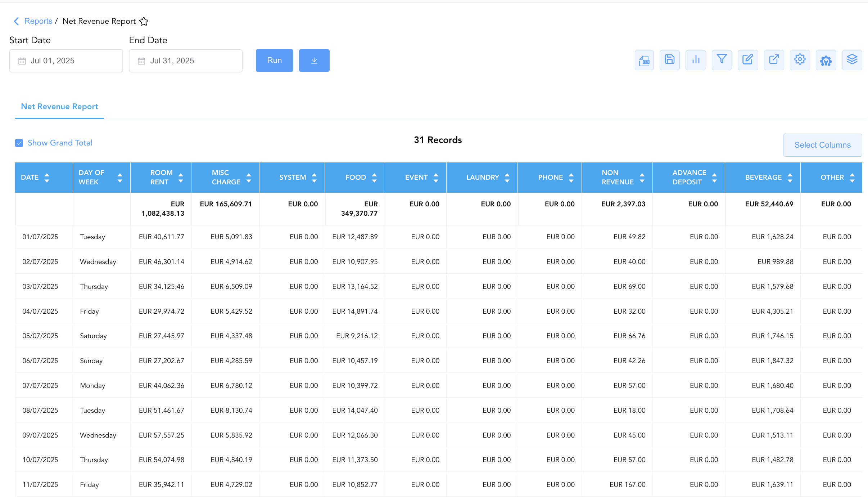868x497 pixels.
Task: Click the date cell 01/07/2025
Action: click(40, 237)
